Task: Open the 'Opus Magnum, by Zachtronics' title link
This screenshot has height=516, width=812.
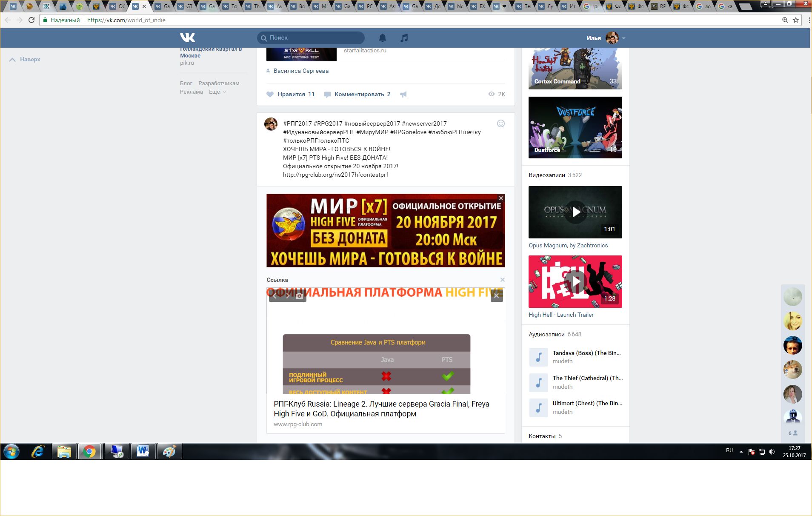Action: coord(568,246)
